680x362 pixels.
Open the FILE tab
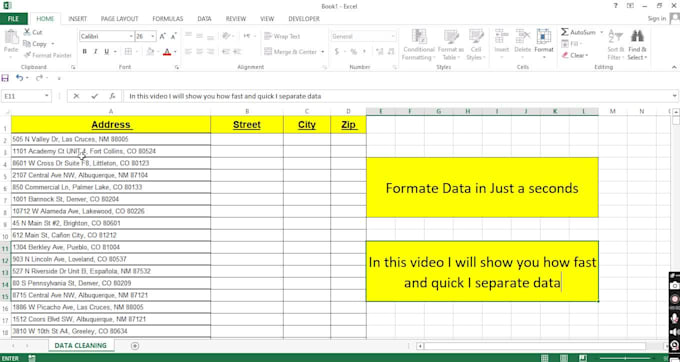pyautogui.click(x=13, y=19)
